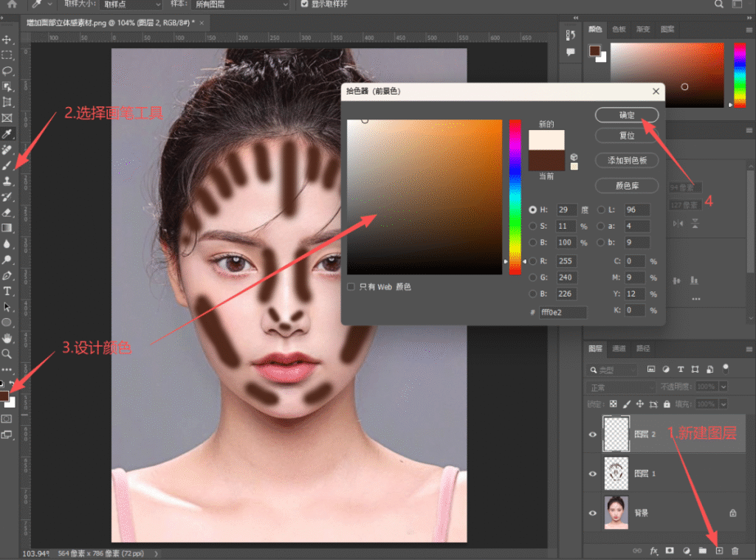Select the Horizontal Type tool
This screenshot has width=756, height=560.
(x=7, y=291)
